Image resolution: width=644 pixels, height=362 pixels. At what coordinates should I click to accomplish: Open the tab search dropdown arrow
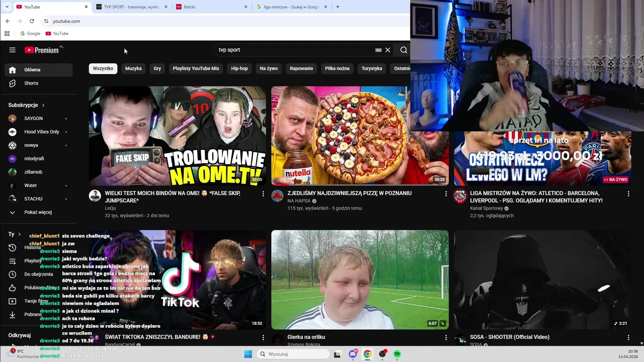(x=7, y=7)
